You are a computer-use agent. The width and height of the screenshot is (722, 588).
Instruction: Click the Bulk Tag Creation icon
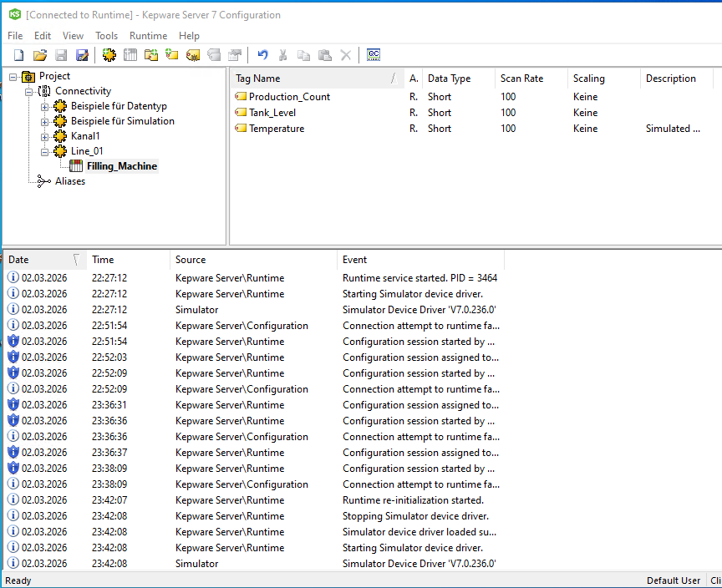[193, 55]
